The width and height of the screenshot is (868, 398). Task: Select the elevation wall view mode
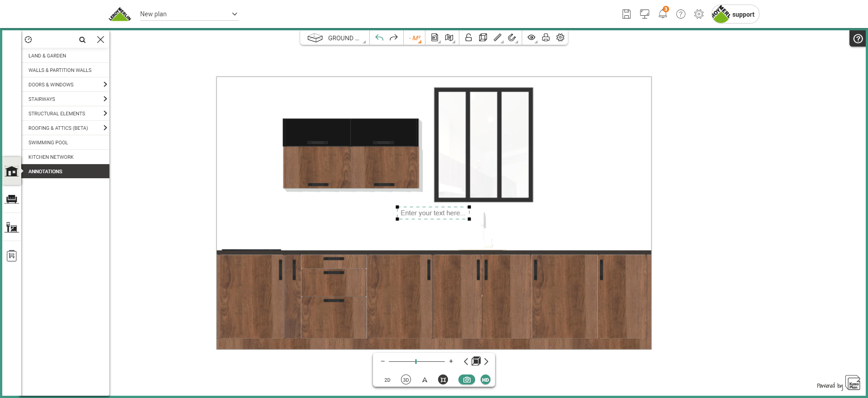pos(443,380)
